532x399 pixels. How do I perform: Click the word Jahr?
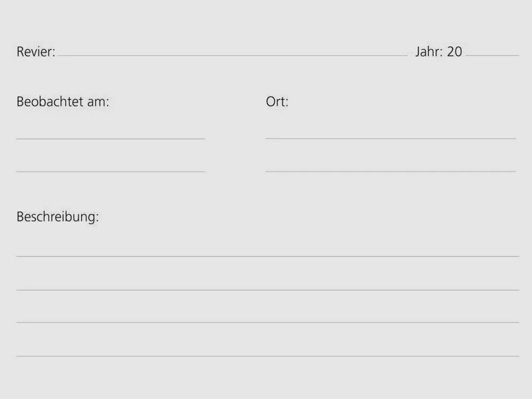(x=428, y=52)
